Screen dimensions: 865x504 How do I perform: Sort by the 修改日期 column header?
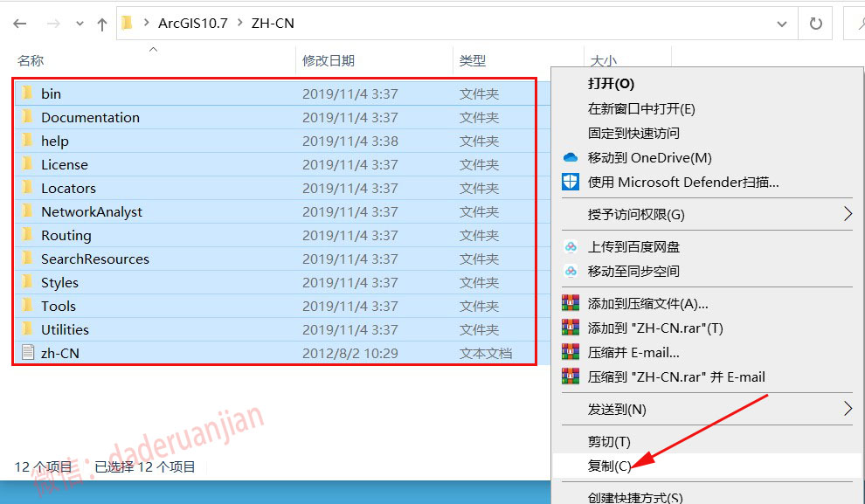[329, 60]
